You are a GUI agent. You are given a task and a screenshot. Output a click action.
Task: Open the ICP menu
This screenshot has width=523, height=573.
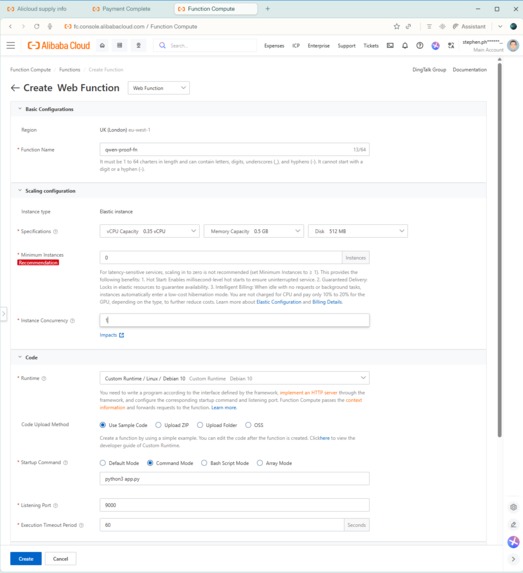296,46
